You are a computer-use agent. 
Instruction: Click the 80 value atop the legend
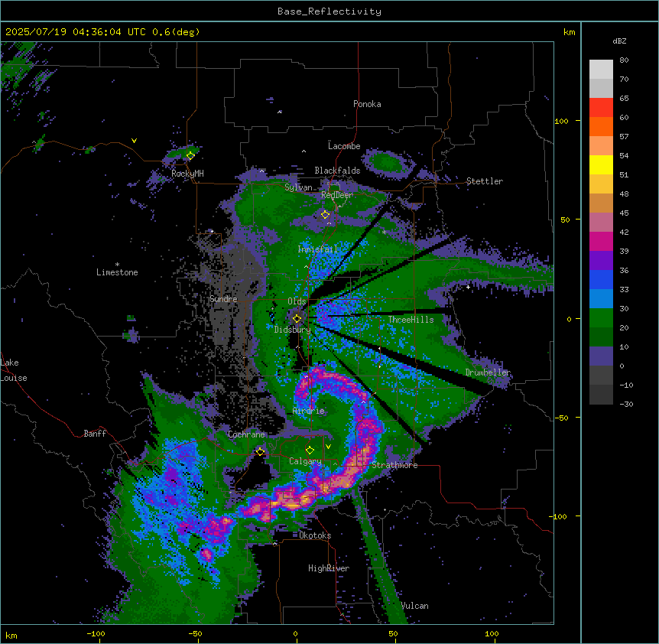[x=624, y=60]
